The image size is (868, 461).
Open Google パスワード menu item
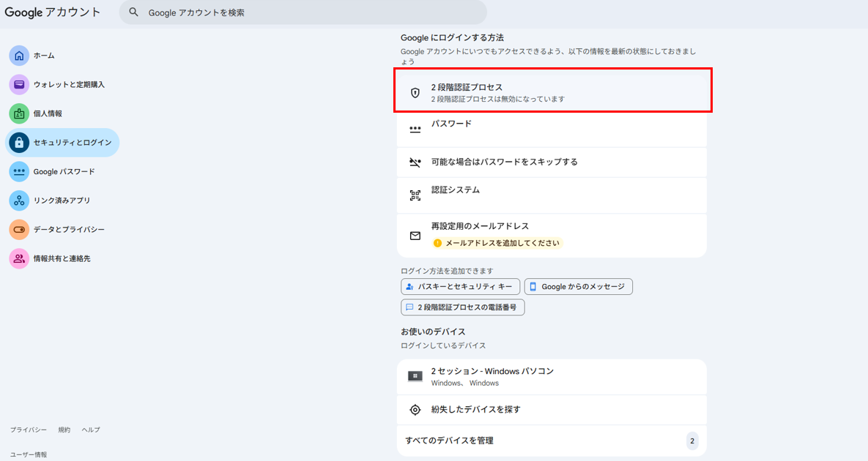[62, 171]
